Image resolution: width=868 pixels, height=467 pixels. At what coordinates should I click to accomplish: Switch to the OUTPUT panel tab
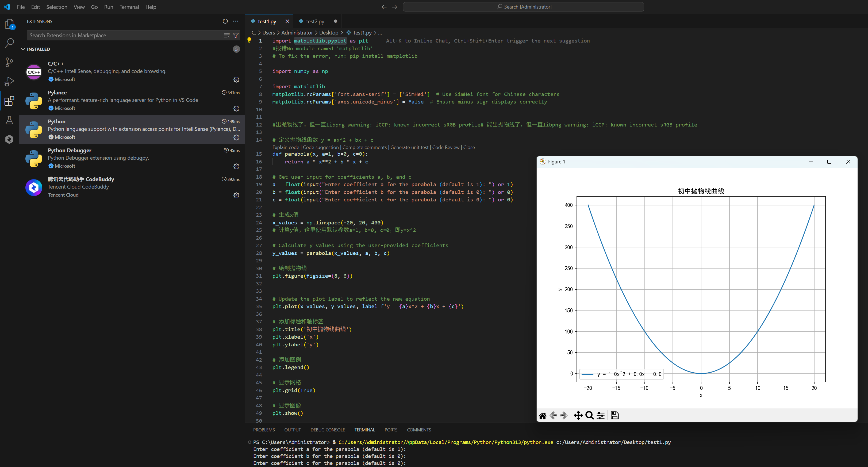pyautogui.click(x=293, y=430)
